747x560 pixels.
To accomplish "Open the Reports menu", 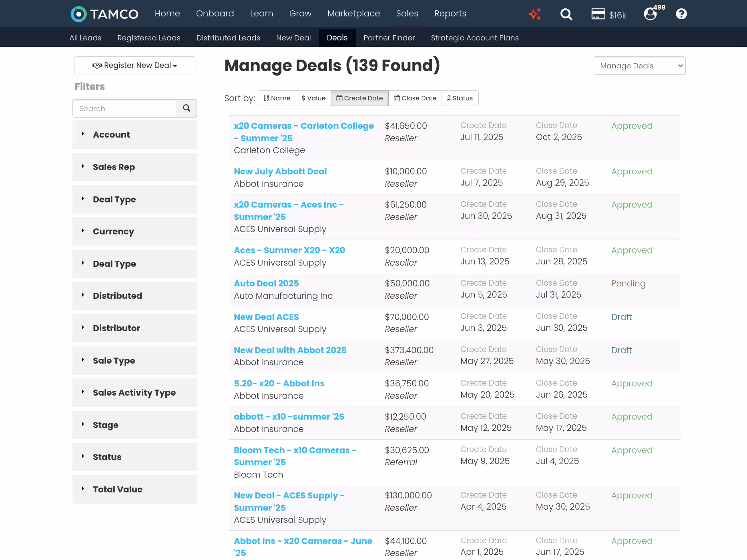I will [450, 14].
